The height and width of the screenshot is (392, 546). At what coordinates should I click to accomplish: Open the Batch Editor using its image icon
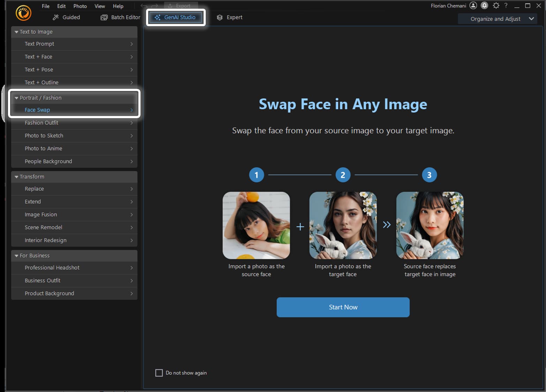(x=104, y=17)
